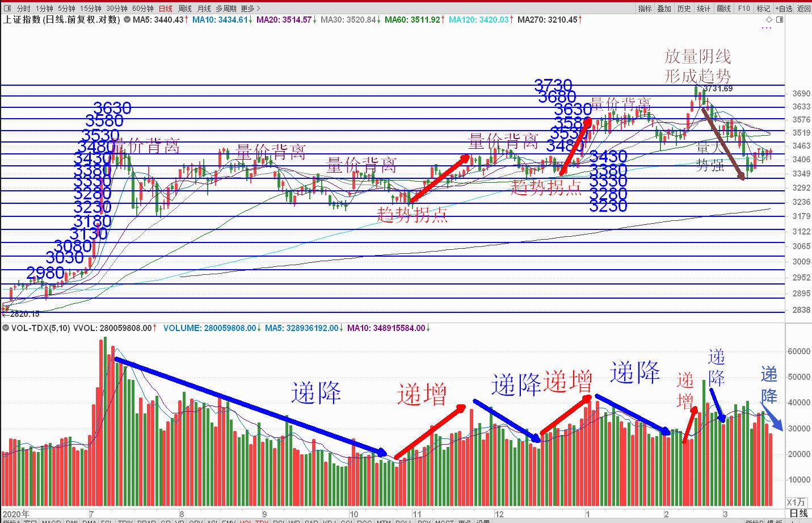Viewport: 812px width, 523px height.
Task: Click month 9 on the timeline
Action: pos(264,514)
